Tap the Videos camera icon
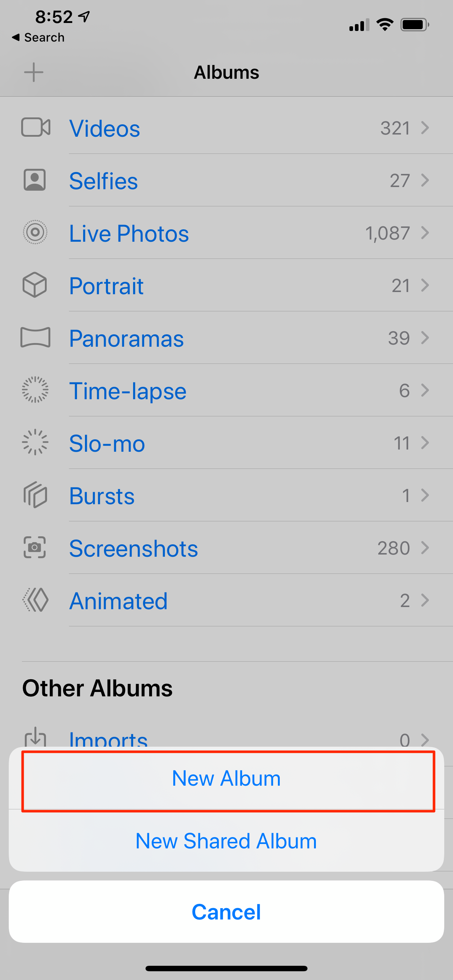This screenshot has width=453, height=980. pyautogui.click(x=35, y=128)
